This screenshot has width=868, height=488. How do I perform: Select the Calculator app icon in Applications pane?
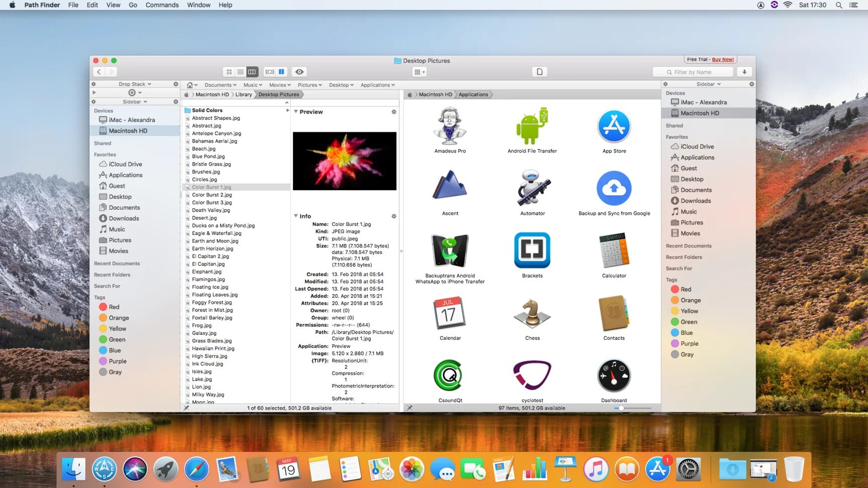coord(614,250)
